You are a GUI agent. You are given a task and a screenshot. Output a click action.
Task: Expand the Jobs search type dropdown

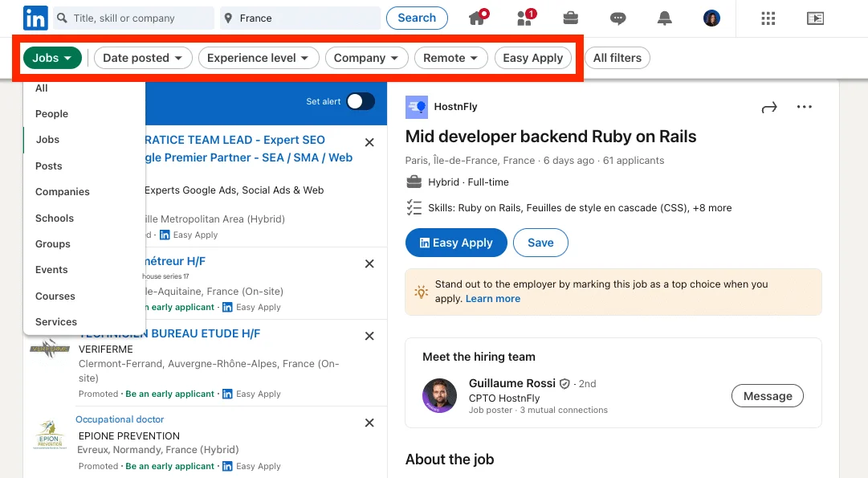coord(52,58)
